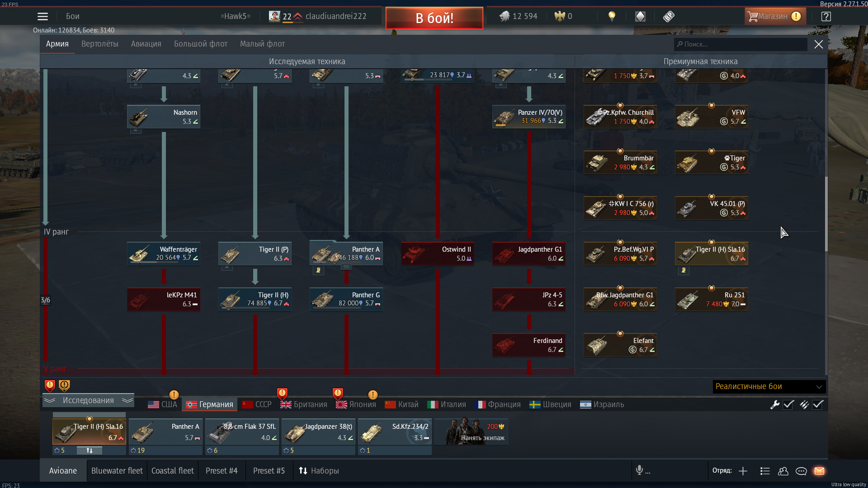868x488 pixels.
Task: Click the red В бой! button
Action: click(x=434, y=18)
